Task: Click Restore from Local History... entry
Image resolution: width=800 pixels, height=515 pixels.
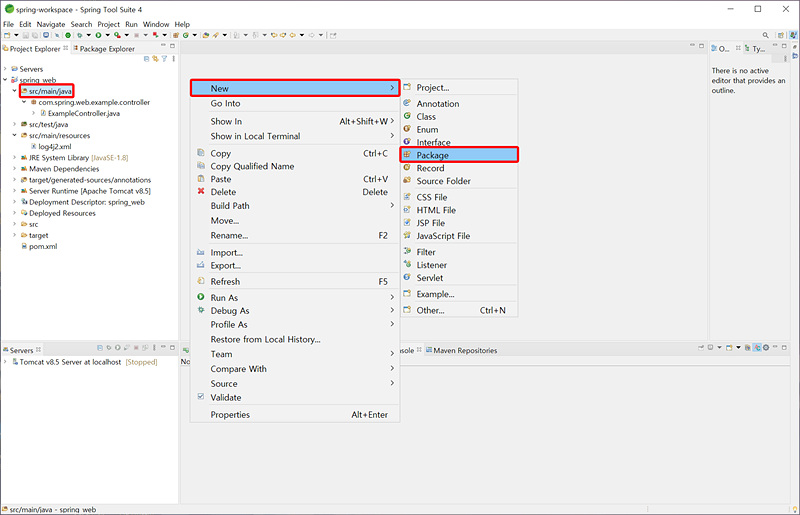Action: click(294, 339)
